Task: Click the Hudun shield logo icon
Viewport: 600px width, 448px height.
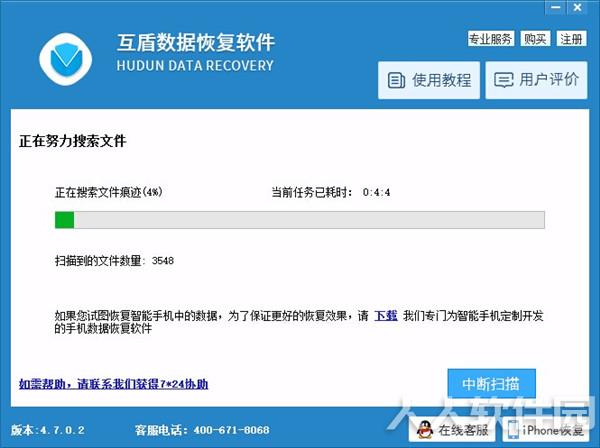Action: [x=66, y=59]
